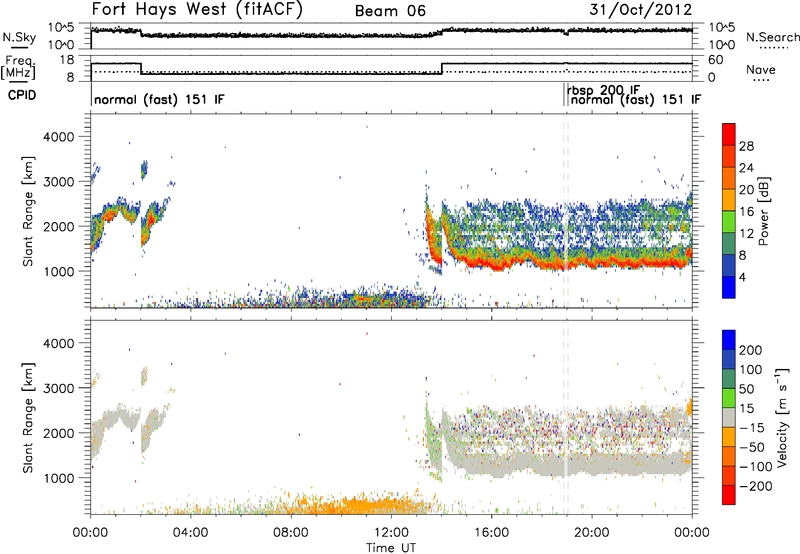Image resolution: width=800 pixels, height=554 pixels.
Task: Click the "04:00" time tick label
Action: click(x=191, y=533)
